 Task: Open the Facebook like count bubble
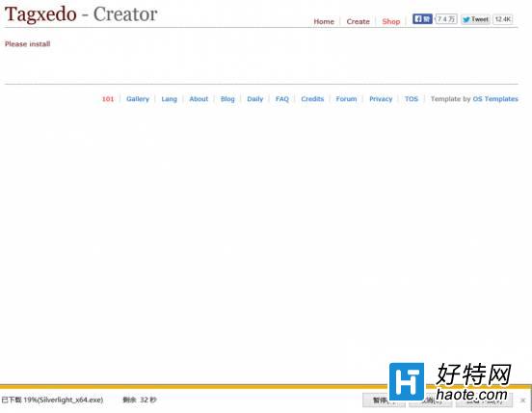pos(446,19)
